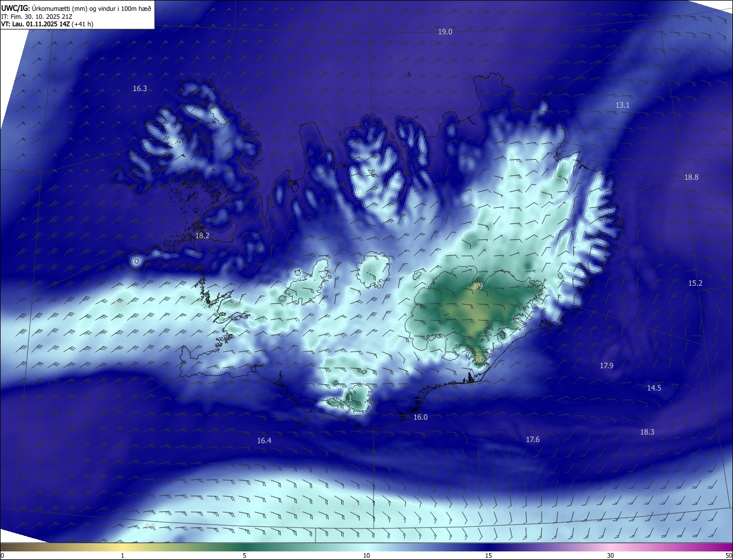Click the 18.2 value label

(202, 236)
